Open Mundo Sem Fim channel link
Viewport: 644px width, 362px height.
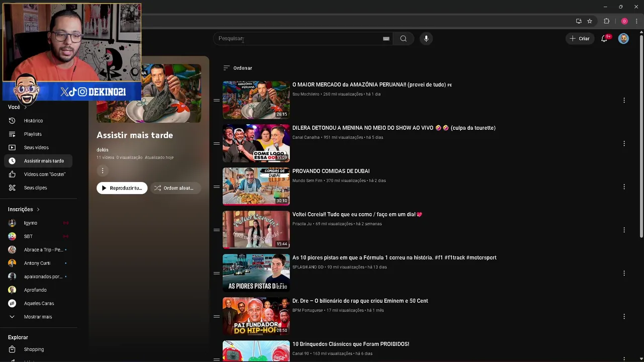coord(307,180)
